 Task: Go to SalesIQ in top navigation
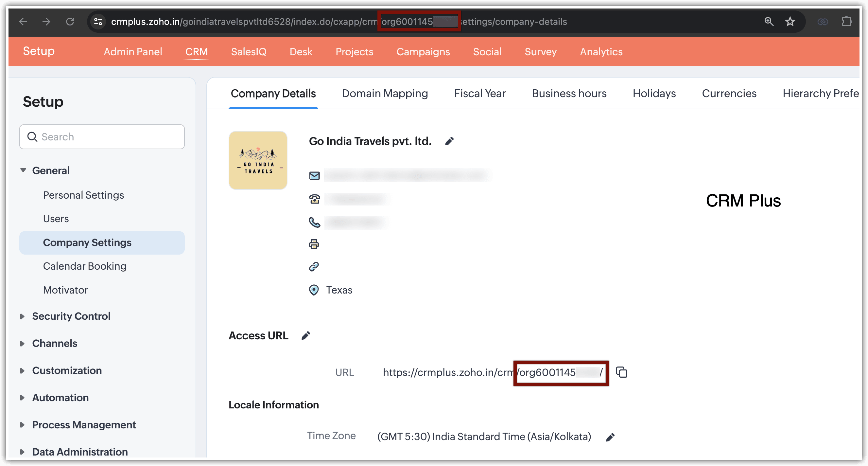pos(248,52)
